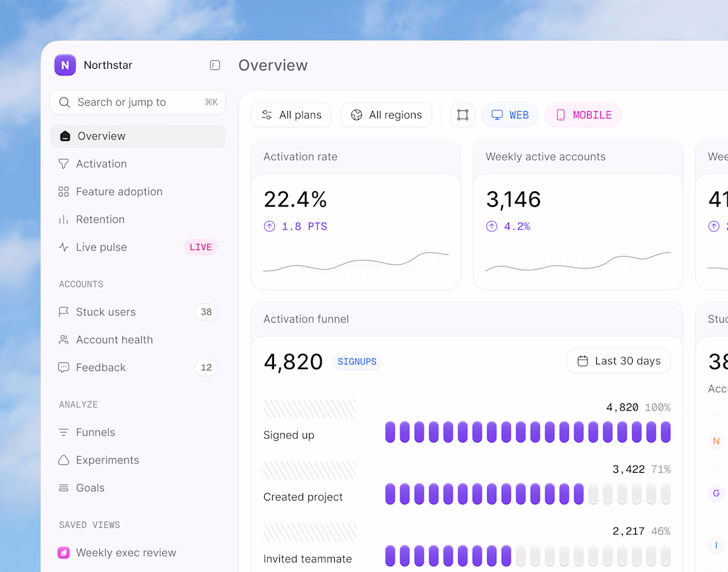This screenshot has width=728, height=572.
Task: Open the Retention section
Action: [138, 220]
